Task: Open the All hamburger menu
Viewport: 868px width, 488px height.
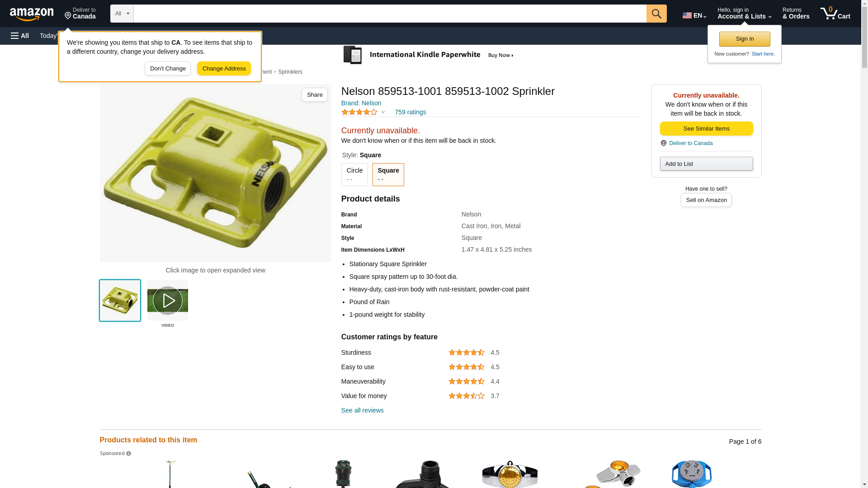Action: click(20, 36)
